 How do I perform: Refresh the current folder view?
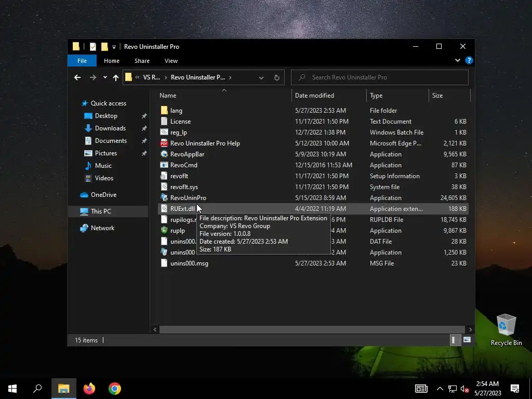[277, 78]
